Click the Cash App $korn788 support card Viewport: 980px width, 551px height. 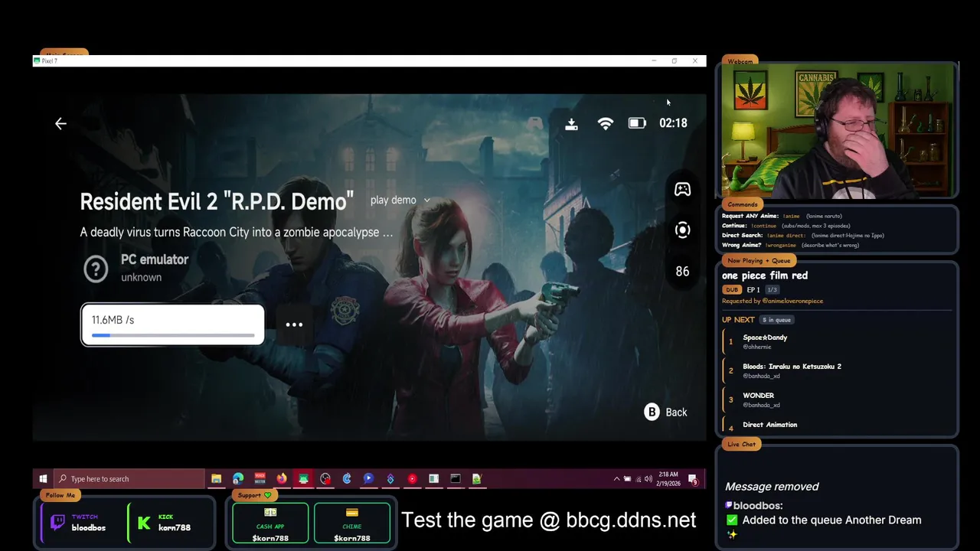coord(270,523)
